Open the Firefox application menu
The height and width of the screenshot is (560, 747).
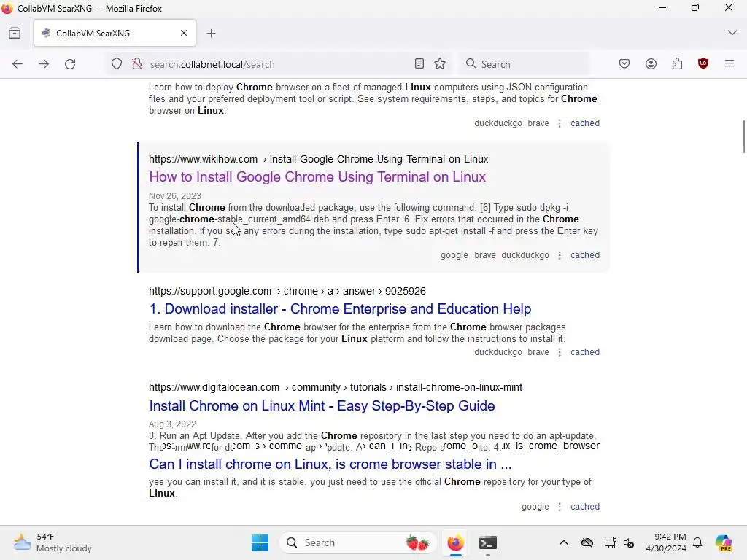coord(729,63)
